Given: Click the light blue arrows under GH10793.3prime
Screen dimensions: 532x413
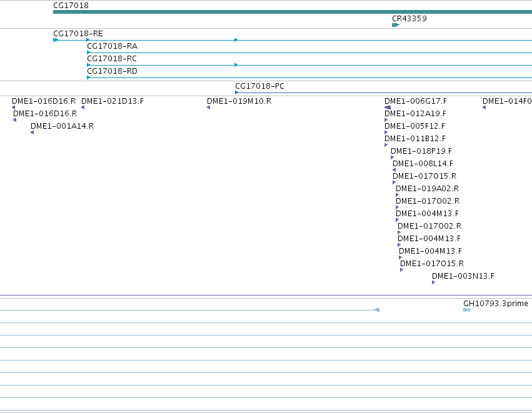Looking at the screenshot, I should pos(468,310).
